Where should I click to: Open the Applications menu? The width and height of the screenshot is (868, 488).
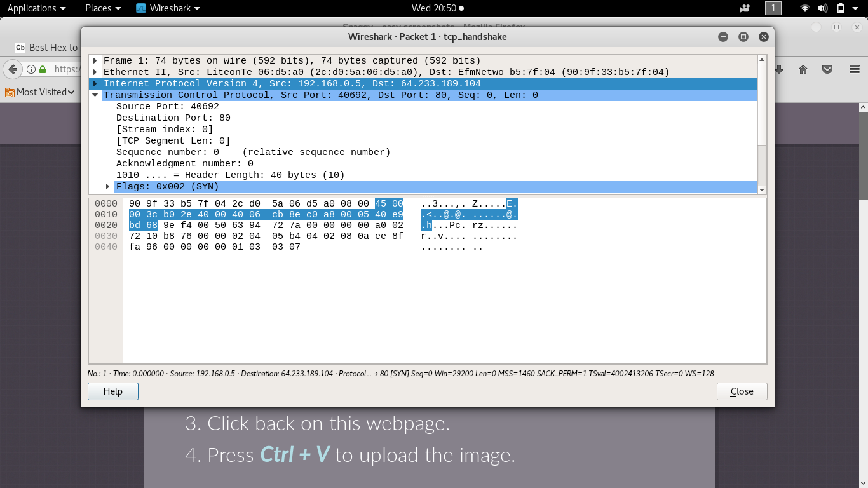coord(36,8)
